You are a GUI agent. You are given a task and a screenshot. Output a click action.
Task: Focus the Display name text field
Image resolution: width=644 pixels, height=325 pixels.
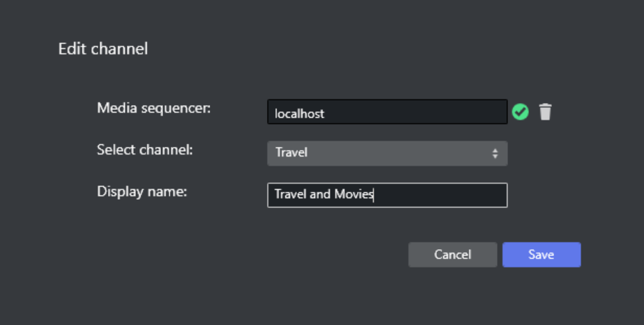pyautogui.click(x=387, y=195)
